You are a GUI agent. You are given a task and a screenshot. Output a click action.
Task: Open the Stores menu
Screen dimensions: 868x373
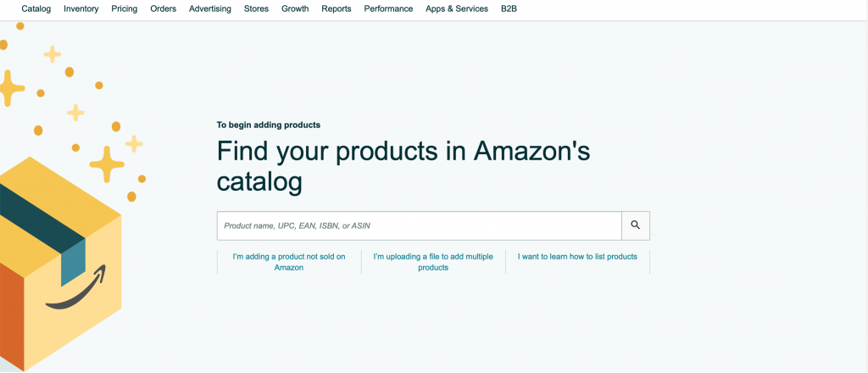(256, 8)
